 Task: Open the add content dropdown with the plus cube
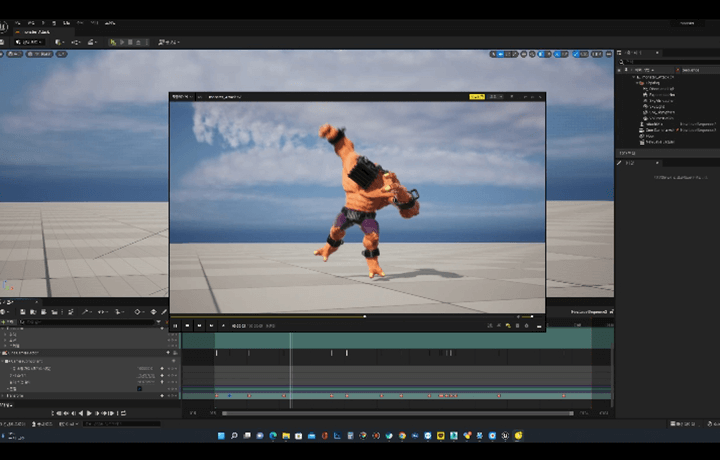click(x=59, y=42)
